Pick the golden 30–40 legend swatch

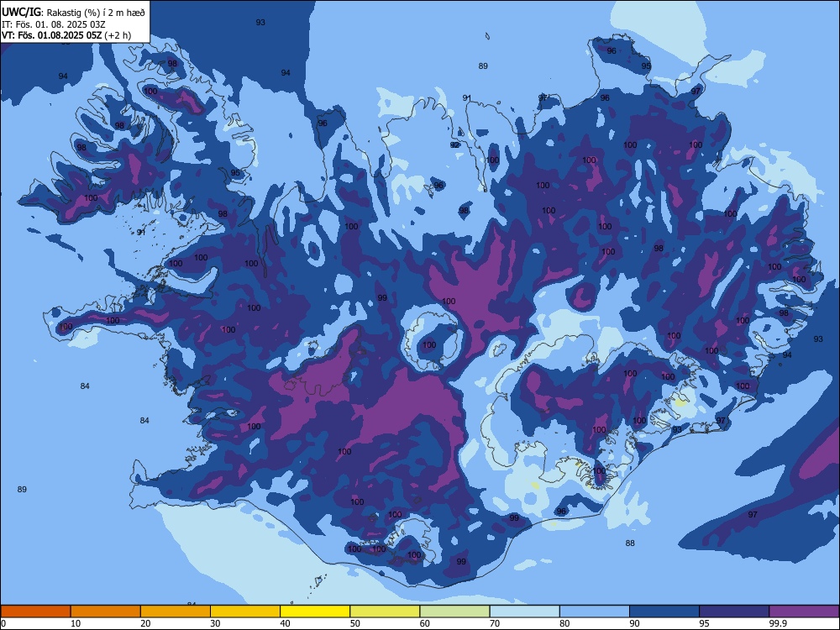tap(245, 612)
